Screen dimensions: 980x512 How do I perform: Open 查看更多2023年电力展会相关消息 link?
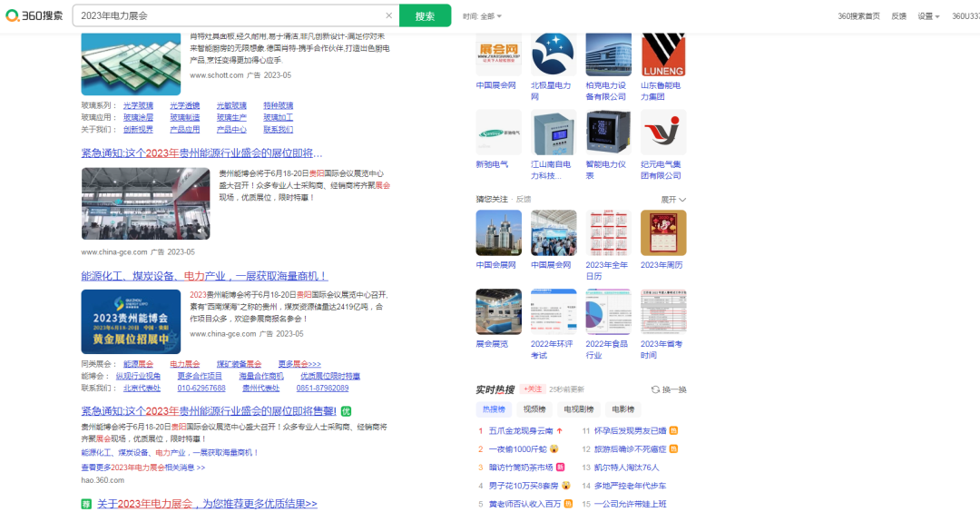point(143,468)
